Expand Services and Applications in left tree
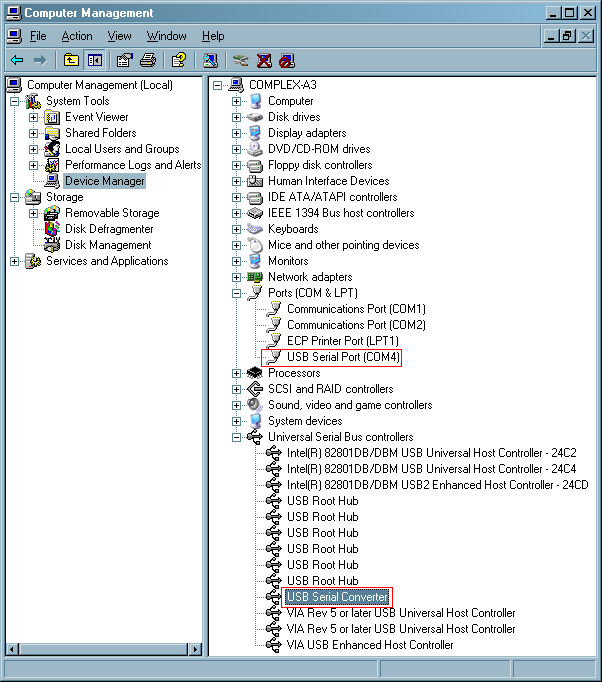602x682 pixels. [x=15, y=261]
